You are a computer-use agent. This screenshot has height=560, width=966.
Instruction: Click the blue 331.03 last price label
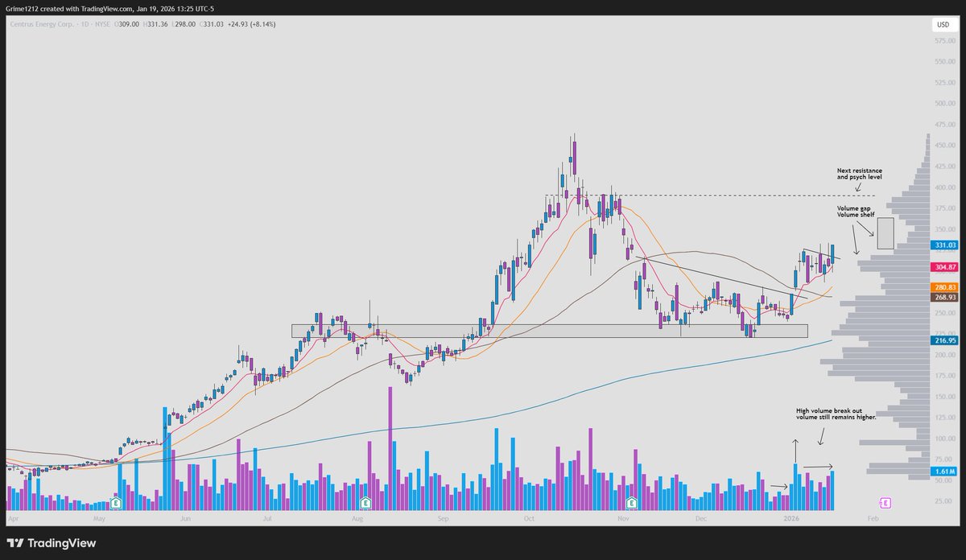943,245
